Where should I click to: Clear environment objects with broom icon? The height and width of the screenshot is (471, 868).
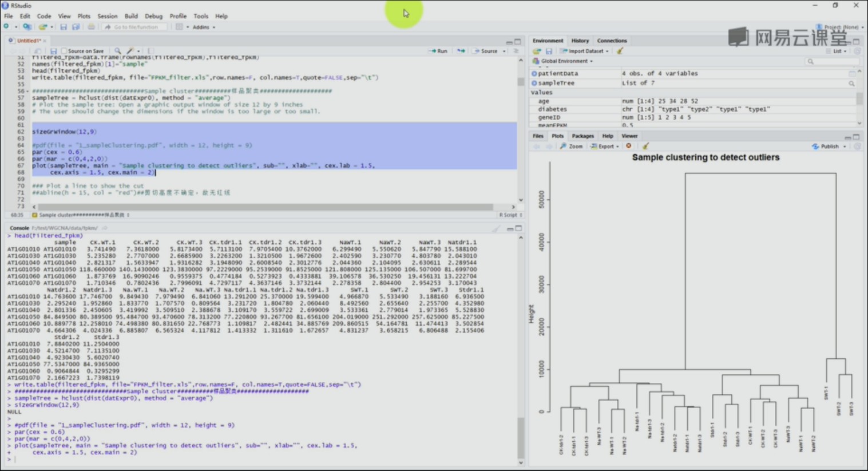click(x=620, y=51)
